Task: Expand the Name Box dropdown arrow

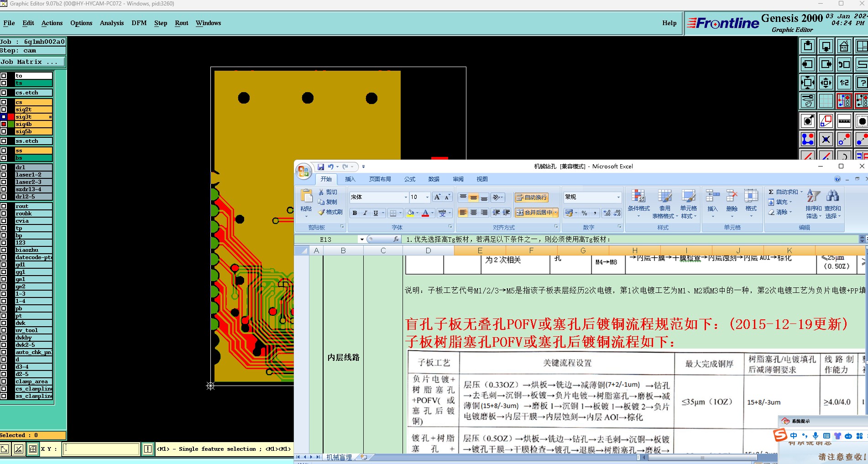Action: click(362, 239)
